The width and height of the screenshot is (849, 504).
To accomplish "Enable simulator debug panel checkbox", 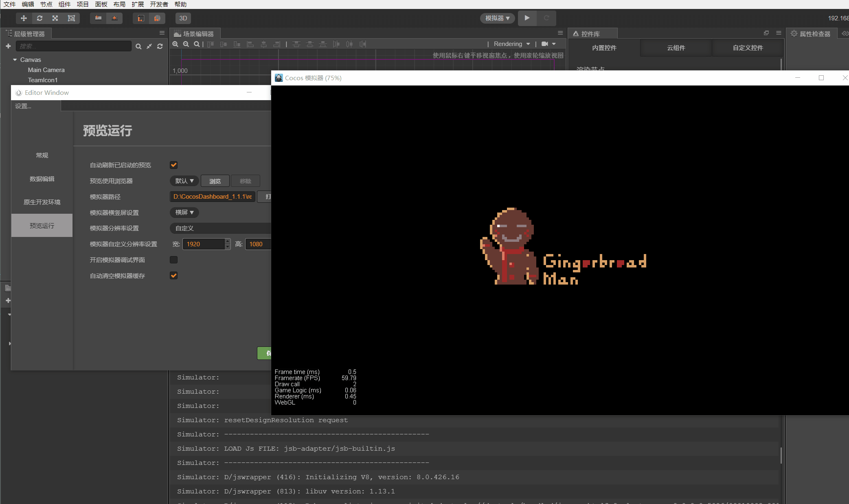I will (x=173, y=260).
